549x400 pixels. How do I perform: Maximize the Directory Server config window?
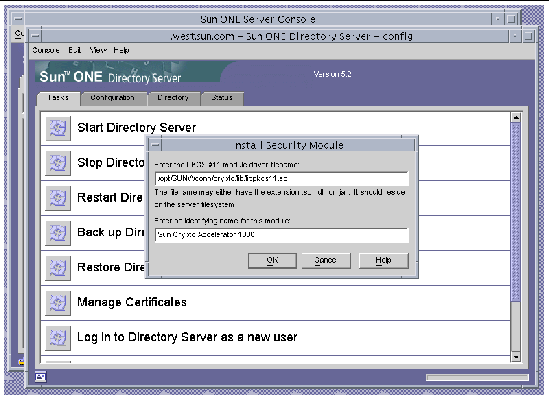[528, 36]
